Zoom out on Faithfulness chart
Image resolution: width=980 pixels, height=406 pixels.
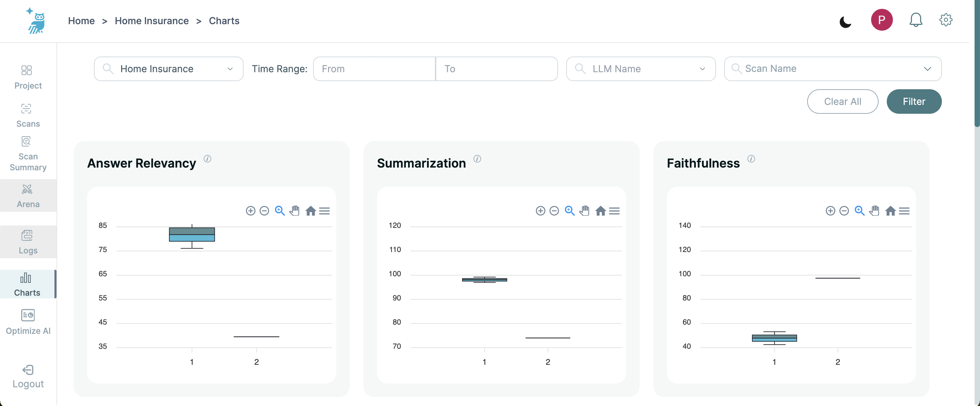(844, 211)
